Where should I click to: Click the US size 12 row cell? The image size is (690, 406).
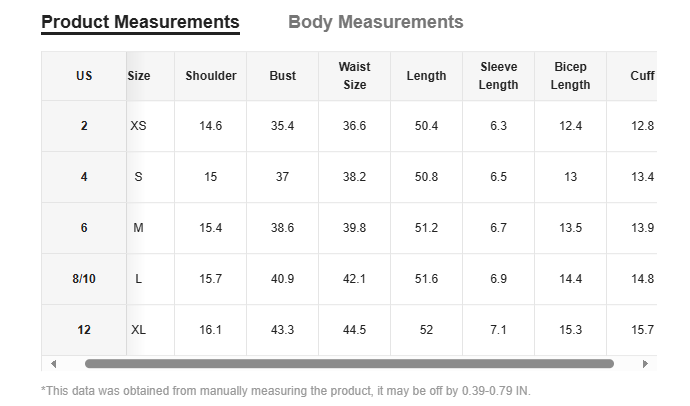[x=84, y=330]
